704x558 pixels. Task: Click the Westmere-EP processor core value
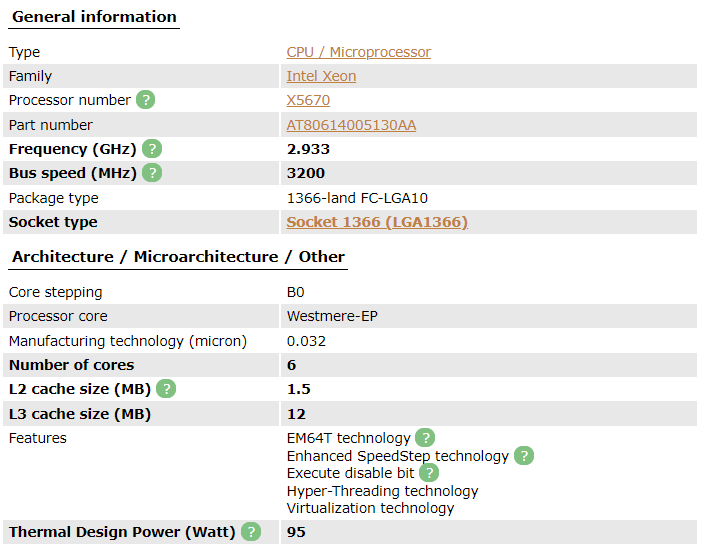tap(332, 316)
